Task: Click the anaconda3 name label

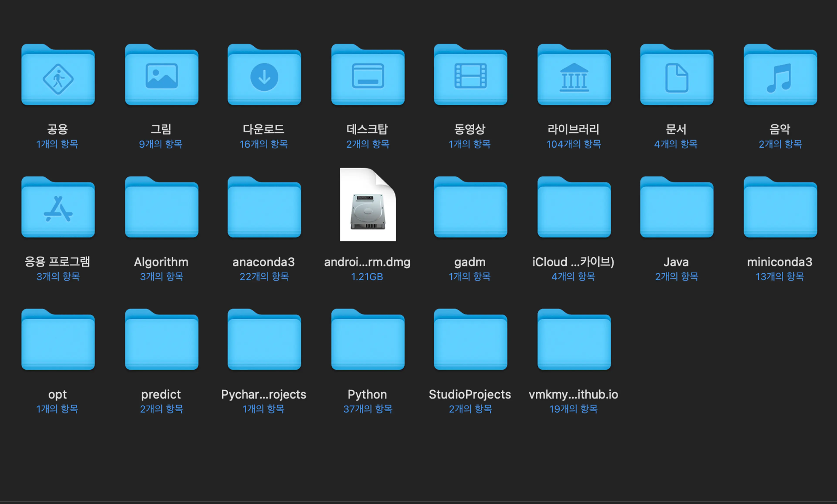Action: coord(264,262)
